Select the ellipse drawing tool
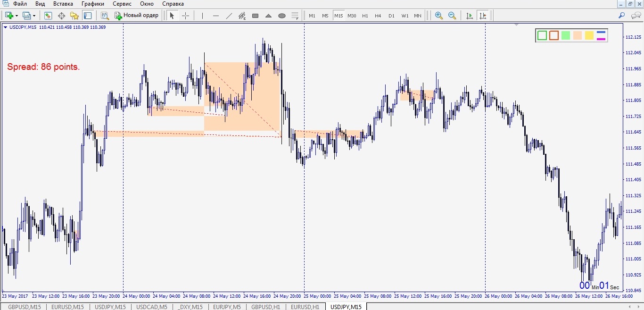Screen dimensions: 644x310 pos(282,16)
